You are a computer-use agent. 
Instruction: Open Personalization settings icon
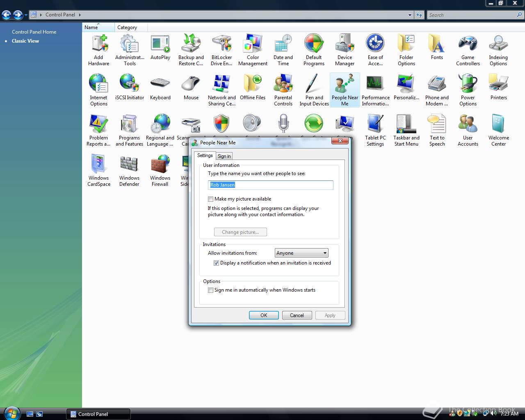click(406, 87)
